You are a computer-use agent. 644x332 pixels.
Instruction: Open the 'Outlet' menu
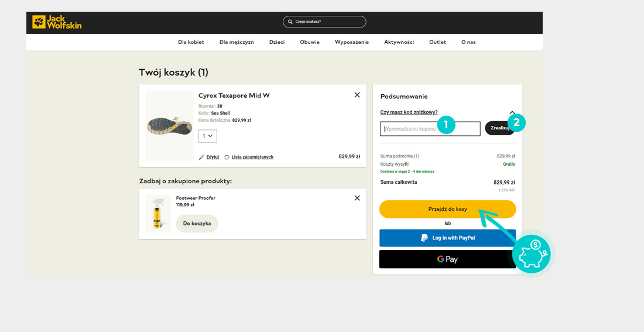click(x=437, y=42)
